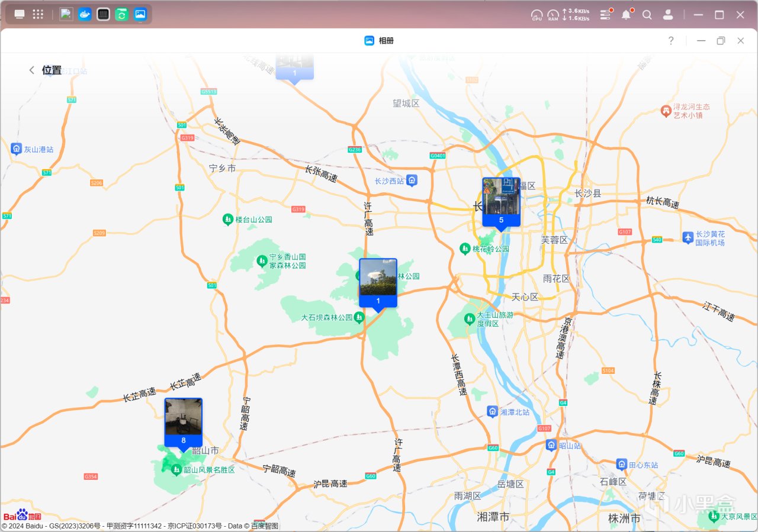Click the 宁乡香山国家森林公园 tree icon
This screenshot has height=532, width=758.
pyautogui.click(x=262, y=261)
